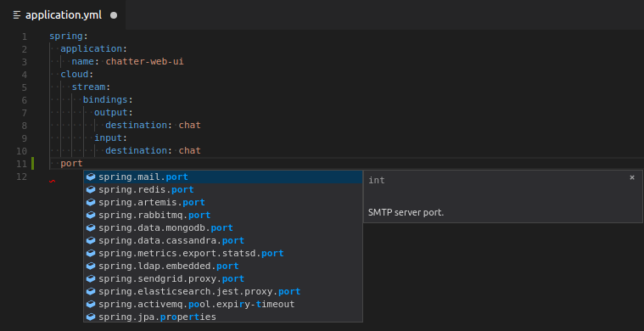Image resolution: width=644 pixels, height=331 pixels.
Task: Click the 'stream:' key on line 5
Action: tap(91, 87)
